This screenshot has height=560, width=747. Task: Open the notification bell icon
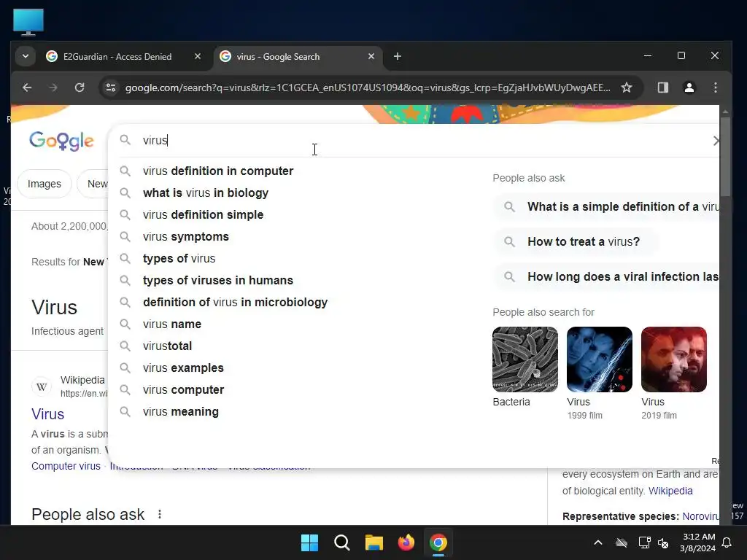click(727, 542)
